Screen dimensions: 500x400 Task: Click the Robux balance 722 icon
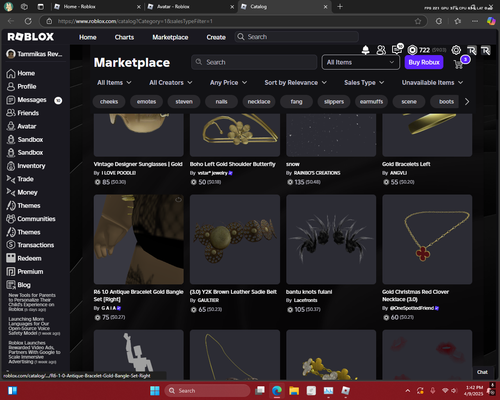[412, 50]
